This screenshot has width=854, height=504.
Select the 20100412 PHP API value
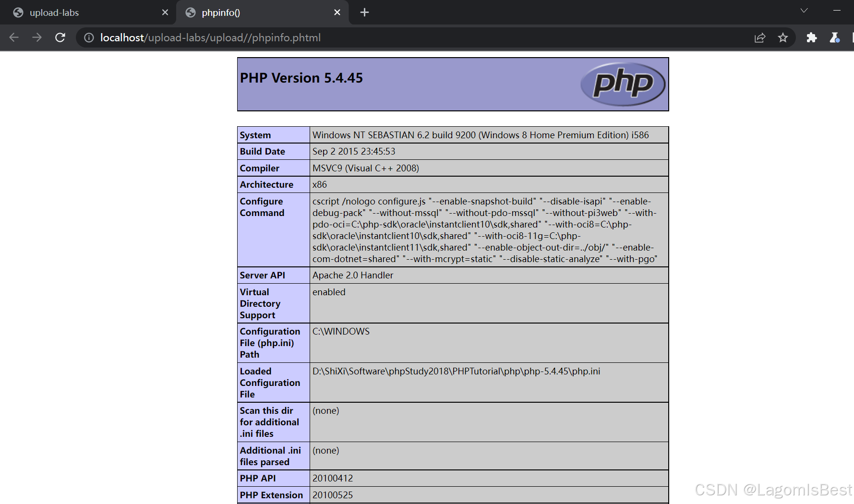pos(333,479)
